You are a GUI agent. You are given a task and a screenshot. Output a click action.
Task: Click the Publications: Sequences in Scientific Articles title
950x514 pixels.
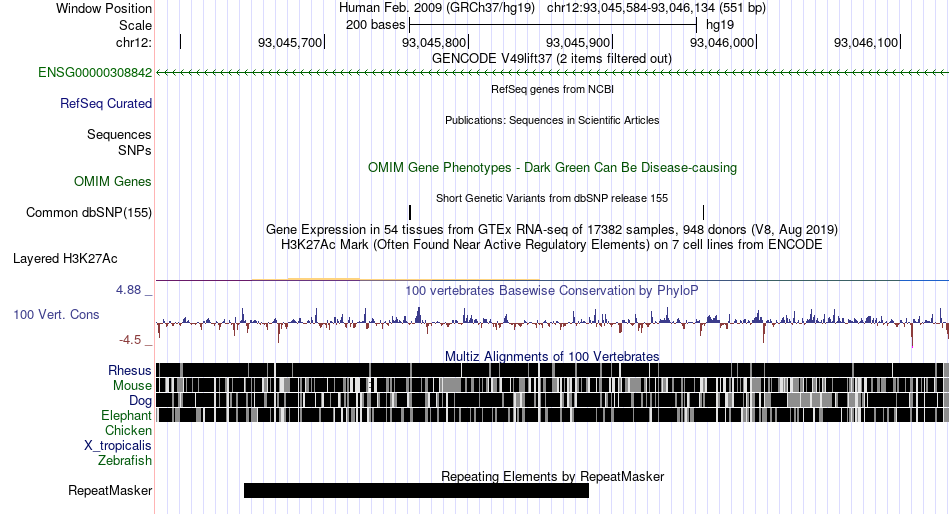coord(552,120)
